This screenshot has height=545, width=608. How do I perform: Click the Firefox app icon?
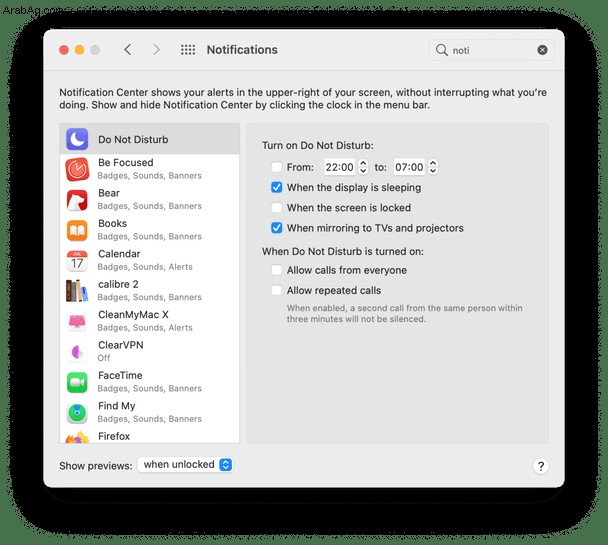click(x=77, y=437)
